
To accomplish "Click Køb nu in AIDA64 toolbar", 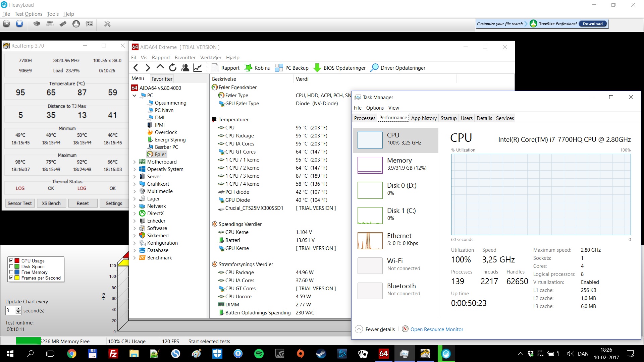I will pos(257,68).
